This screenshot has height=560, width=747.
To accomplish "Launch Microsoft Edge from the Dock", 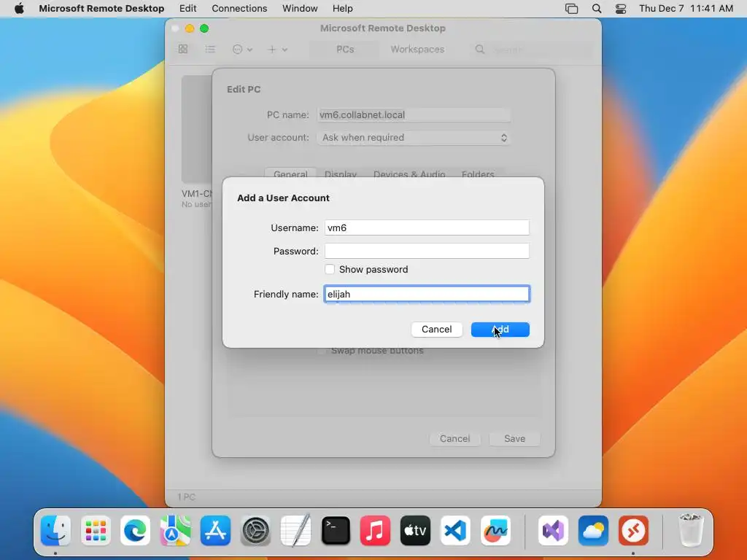I will 136,531.
